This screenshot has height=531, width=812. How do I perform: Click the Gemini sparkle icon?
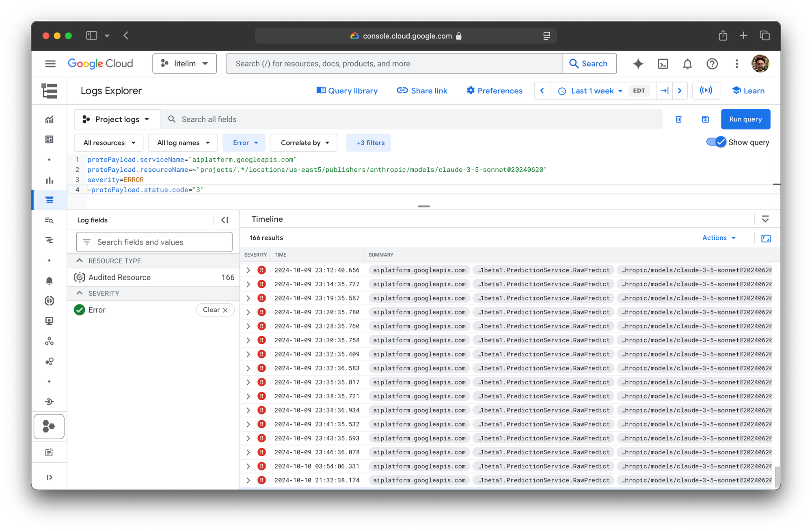point(638,64)
